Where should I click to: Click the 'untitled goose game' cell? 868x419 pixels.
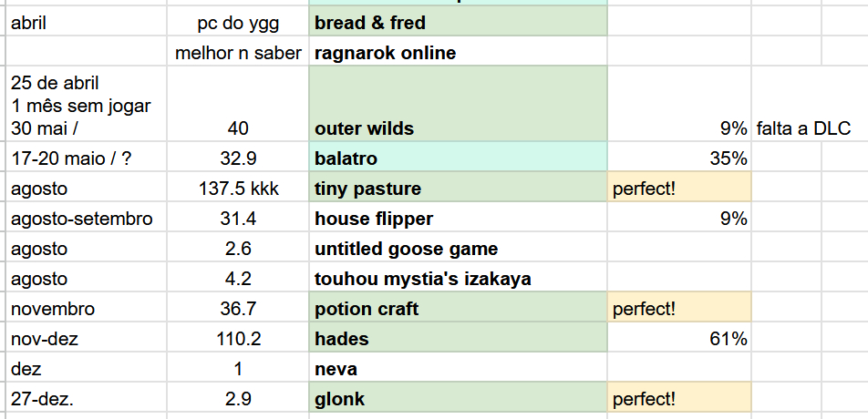[x=458, y=249]
